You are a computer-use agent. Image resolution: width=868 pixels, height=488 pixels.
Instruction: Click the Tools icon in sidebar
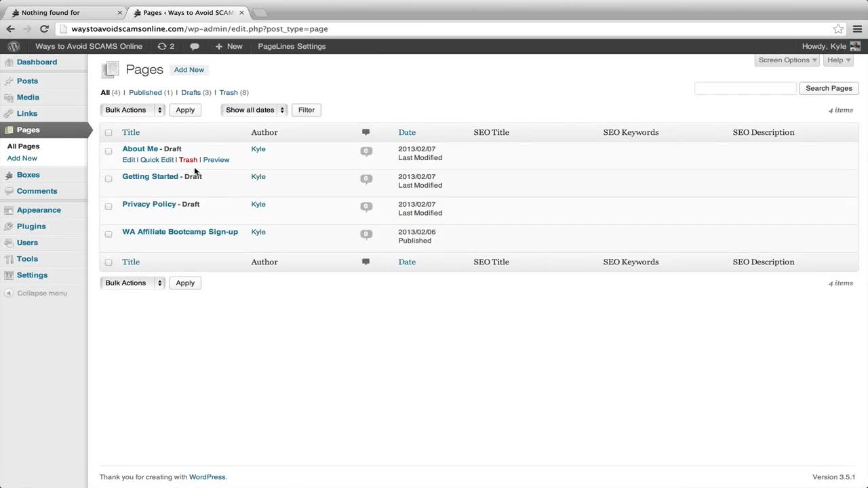9,259
